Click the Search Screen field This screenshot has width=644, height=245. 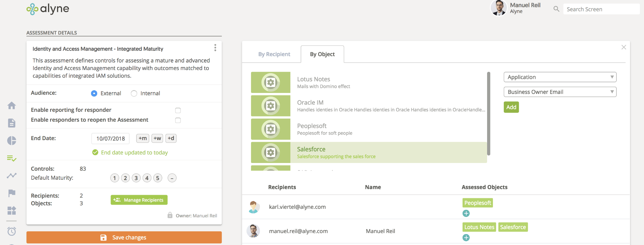tap(601, 9)
